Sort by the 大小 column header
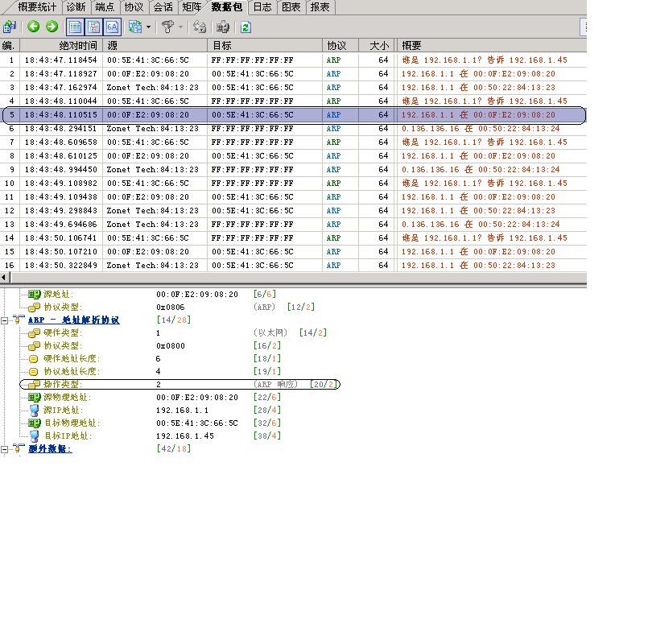Screen dimensions: 652x644 pyautogui.click(x=376, y=45)
